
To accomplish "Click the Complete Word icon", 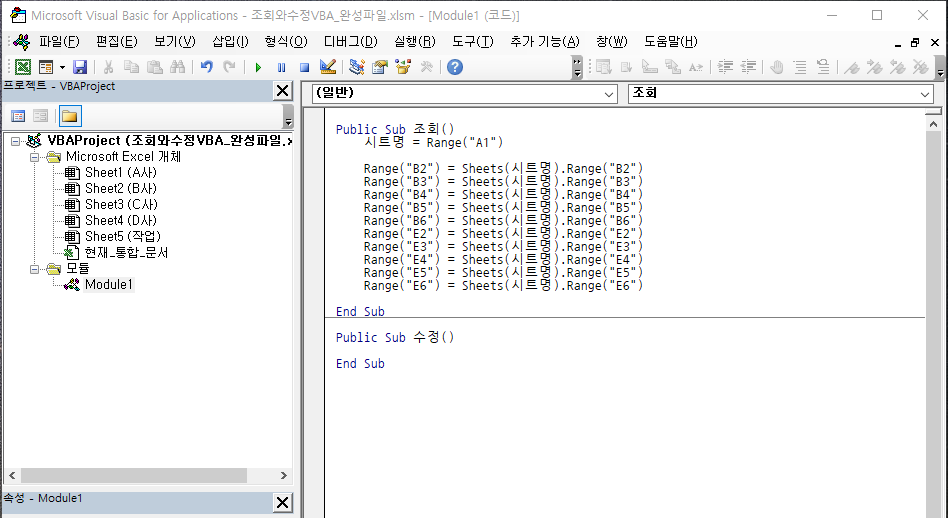I will [696, 67].
